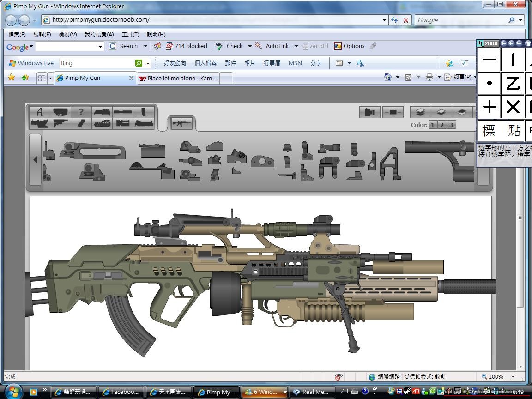Open the Windows Start button
532x399 pixels.
13,392
